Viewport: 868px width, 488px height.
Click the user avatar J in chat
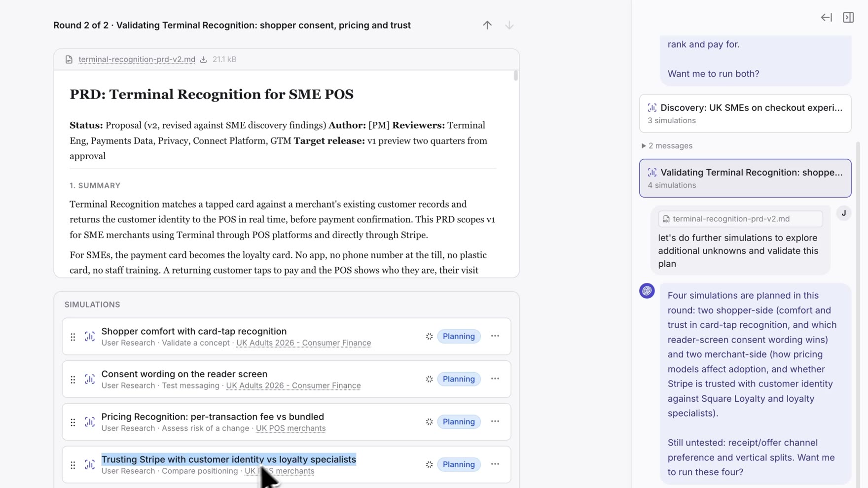pos(844,213)
